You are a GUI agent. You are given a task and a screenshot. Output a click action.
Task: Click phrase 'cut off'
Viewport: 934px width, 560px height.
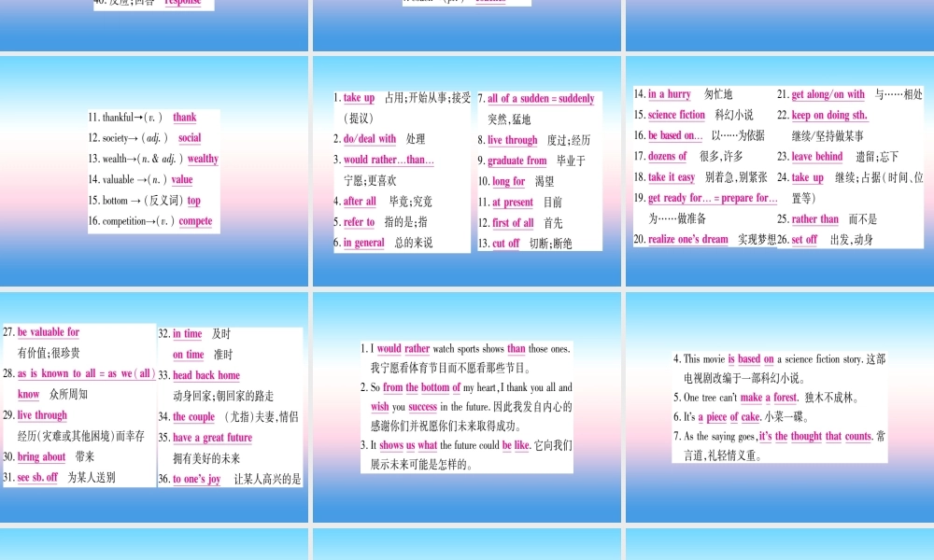505,243
